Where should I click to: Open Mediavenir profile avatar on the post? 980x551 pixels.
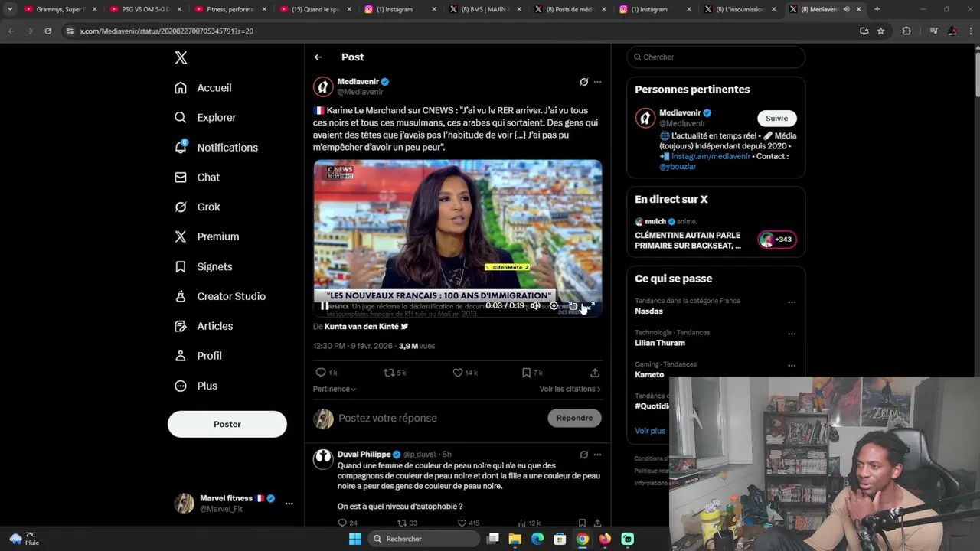pyautogui.click(x=323, y=86)
